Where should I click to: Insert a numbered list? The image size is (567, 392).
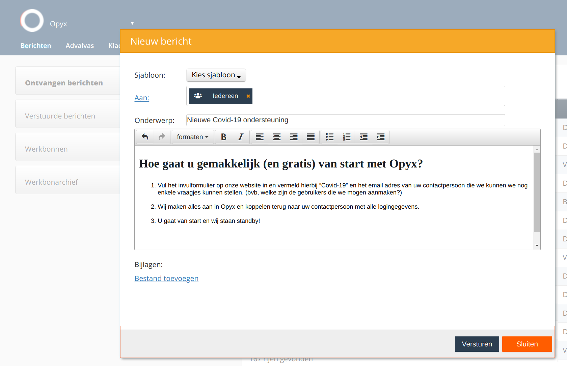tap(347, 137)
